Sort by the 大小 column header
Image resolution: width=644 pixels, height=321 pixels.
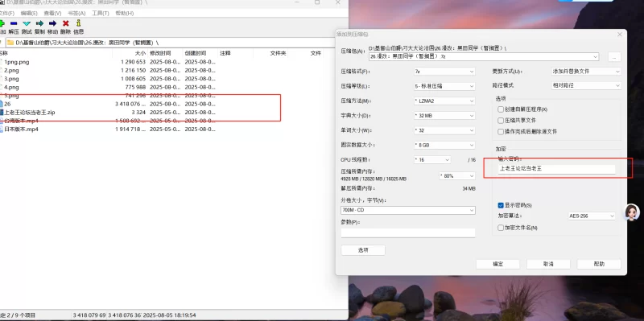click(x=140, y=53)
